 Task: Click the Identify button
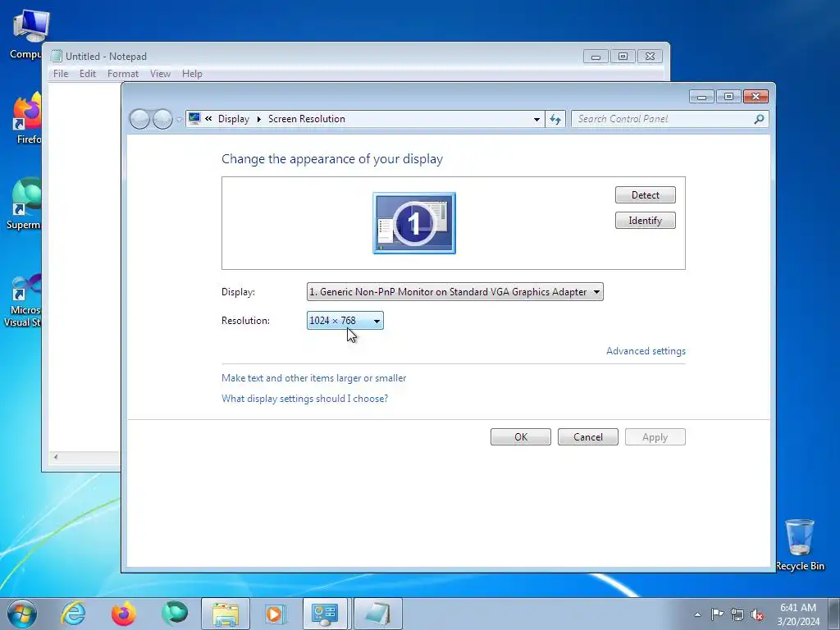coord(645,221)
